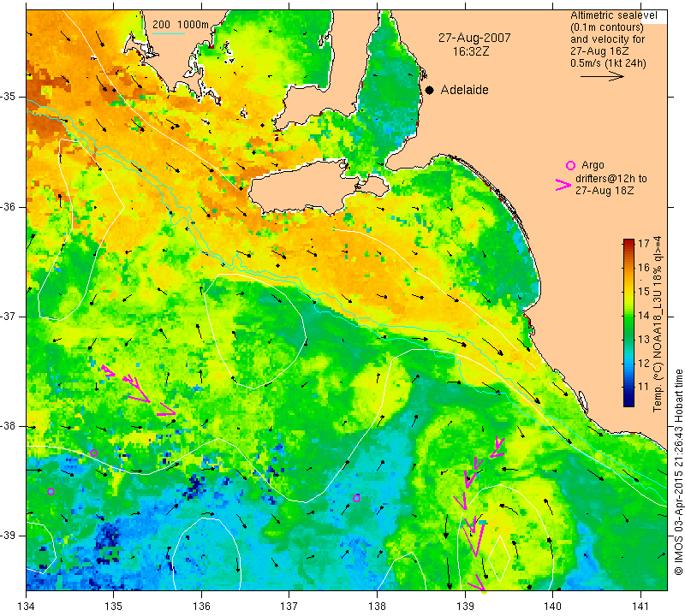Click the magenta Argo circle in legend

coord(570,165)
